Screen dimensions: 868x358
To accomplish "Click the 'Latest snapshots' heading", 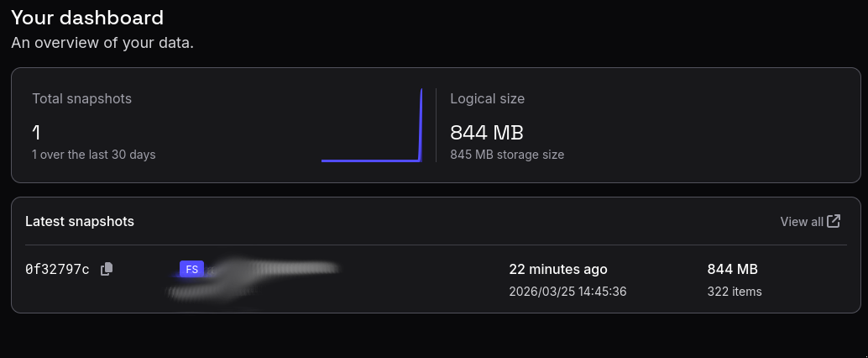I will (x=80, y=221).
